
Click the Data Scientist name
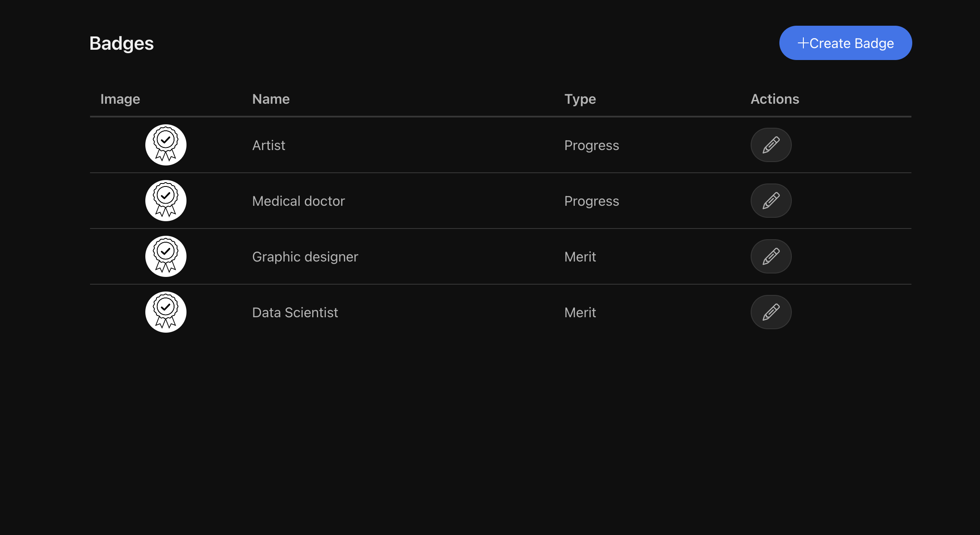(x=295, y=313)
